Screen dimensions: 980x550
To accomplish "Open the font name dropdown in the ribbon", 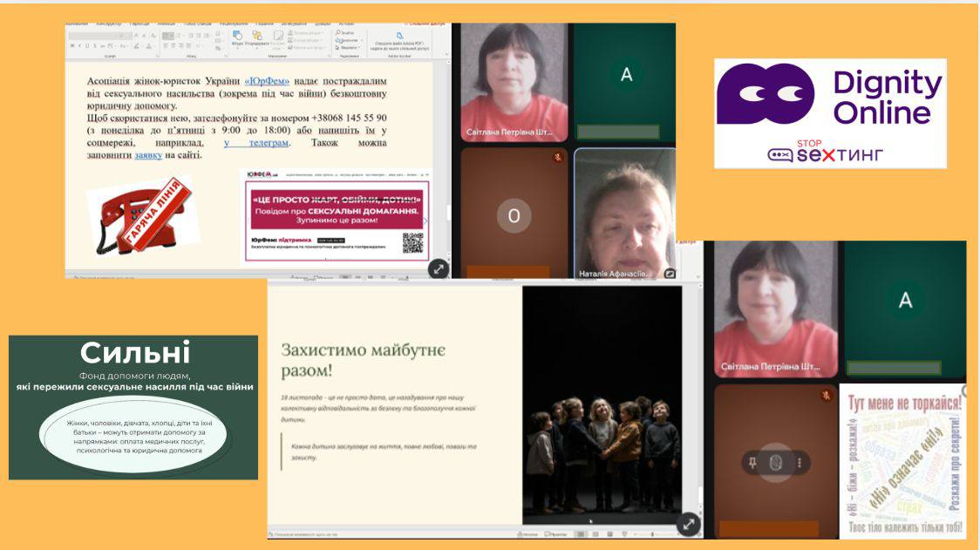I will click(x=96, y=36).
